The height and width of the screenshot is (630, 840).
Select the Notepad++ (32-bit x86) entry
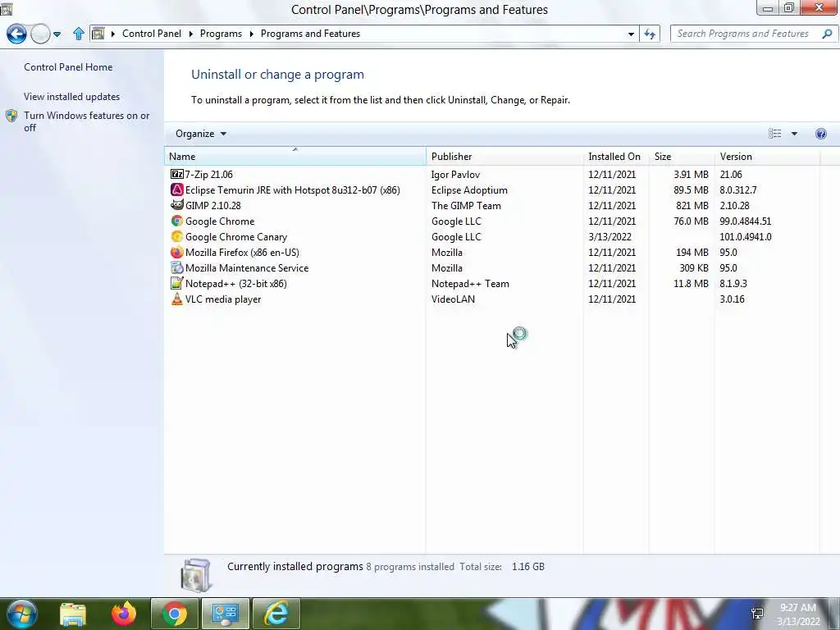click(x=236, y=283)
